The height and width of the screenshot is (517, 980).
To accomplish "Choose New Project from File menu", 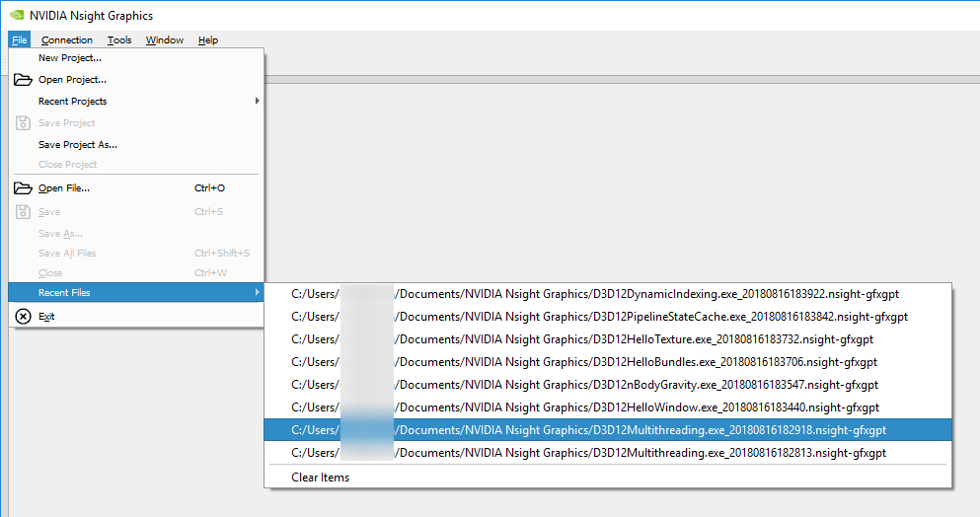I will tap(70, 58).
